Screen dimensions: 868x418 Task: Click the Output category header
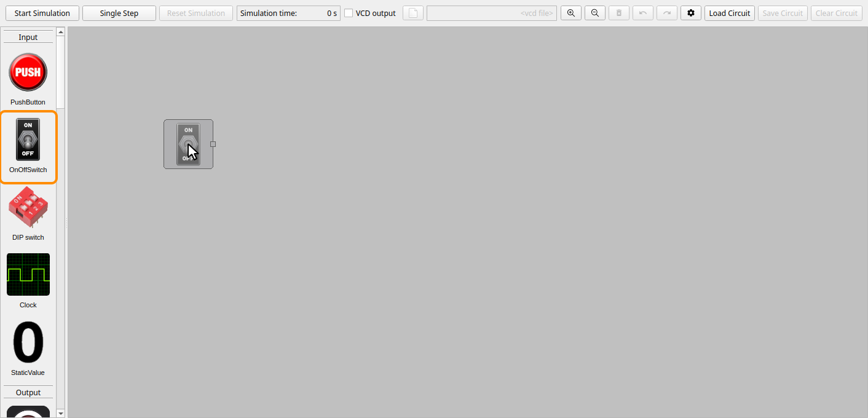pyautogui.click(x=28, y=392)
